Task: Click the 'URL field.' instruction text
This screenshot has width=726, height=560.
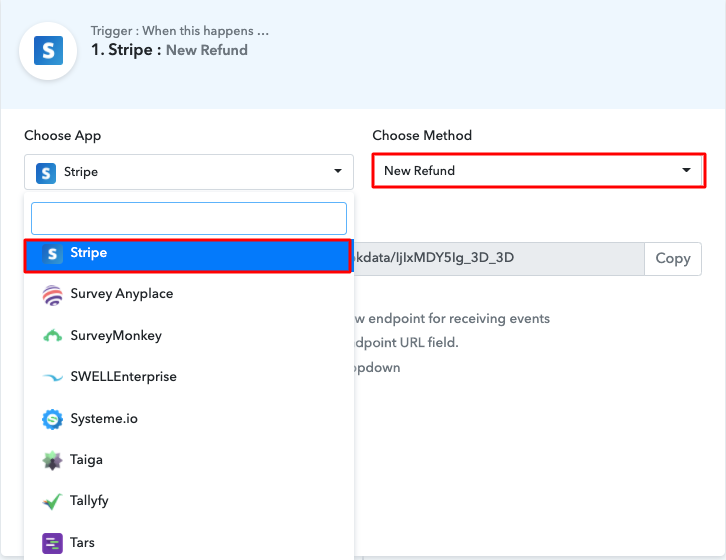Action: [x=429, y=343]
